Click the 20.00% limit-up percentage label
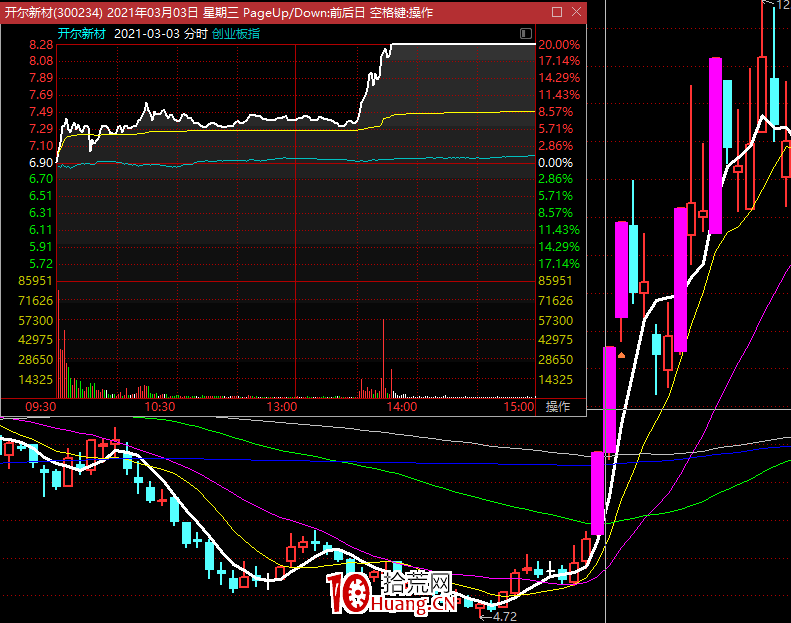The width and height of the screenshot is (791, 623). pos(559,45)
